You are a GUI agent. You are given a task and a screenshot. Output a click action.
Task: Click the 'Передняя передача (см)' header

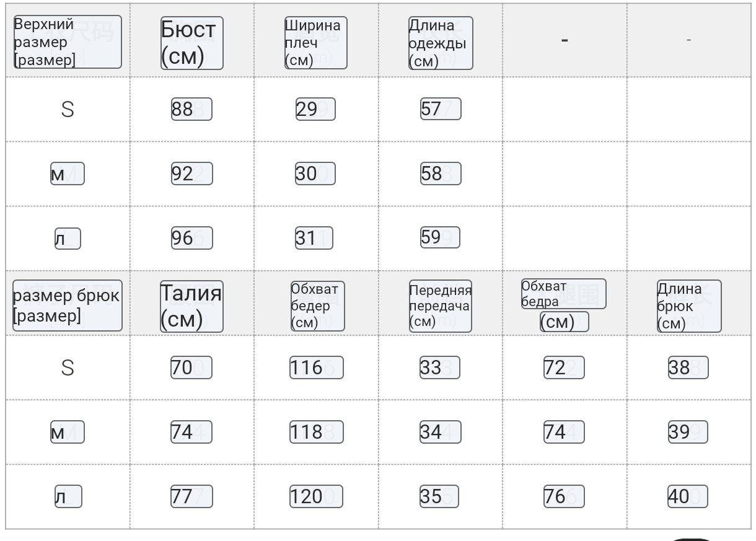[x=441, y=306]
